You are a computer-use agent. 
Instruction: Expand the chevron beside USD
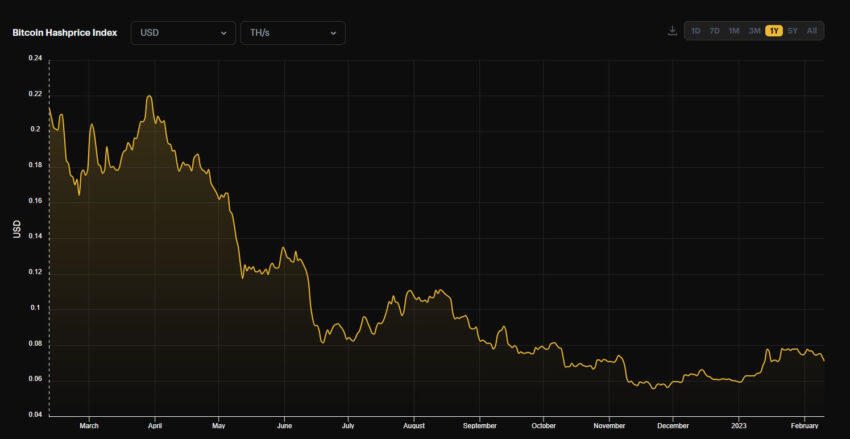pyautogui.click(x=223, y=33)
